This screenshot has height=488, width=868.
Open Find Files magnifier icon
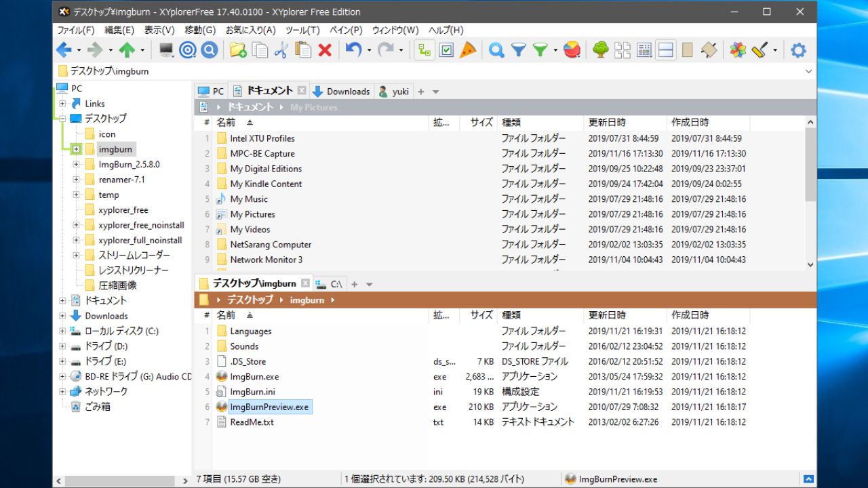click(x=496, y=49)
